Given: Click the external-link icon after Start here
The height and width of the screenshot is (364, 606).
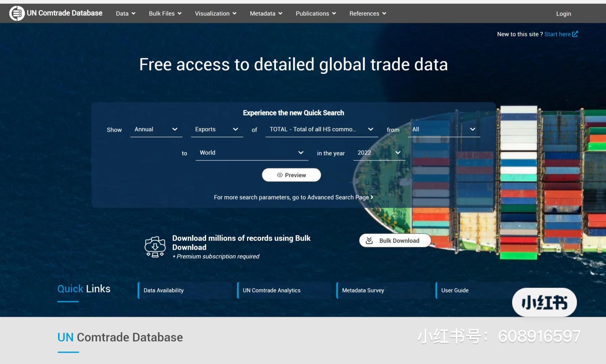Looking at the screenshot, I should point(575,34).
